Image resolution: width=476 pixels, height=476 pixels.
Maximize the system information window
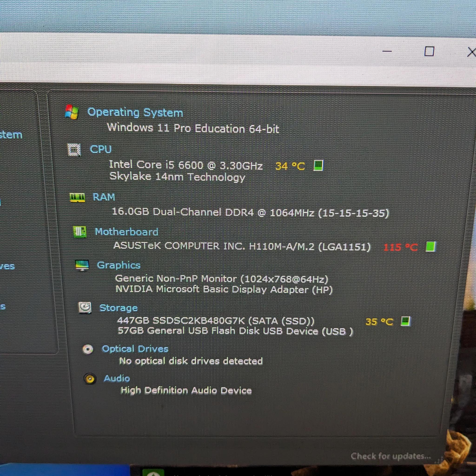tap(429, 52)
